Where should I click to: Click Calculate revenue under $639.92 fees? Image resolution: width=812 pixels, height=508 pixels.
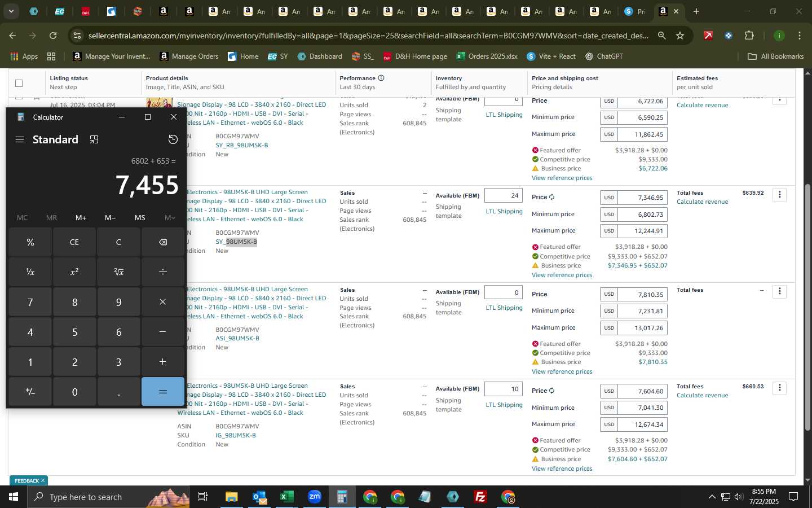click(x=702, y=202)
